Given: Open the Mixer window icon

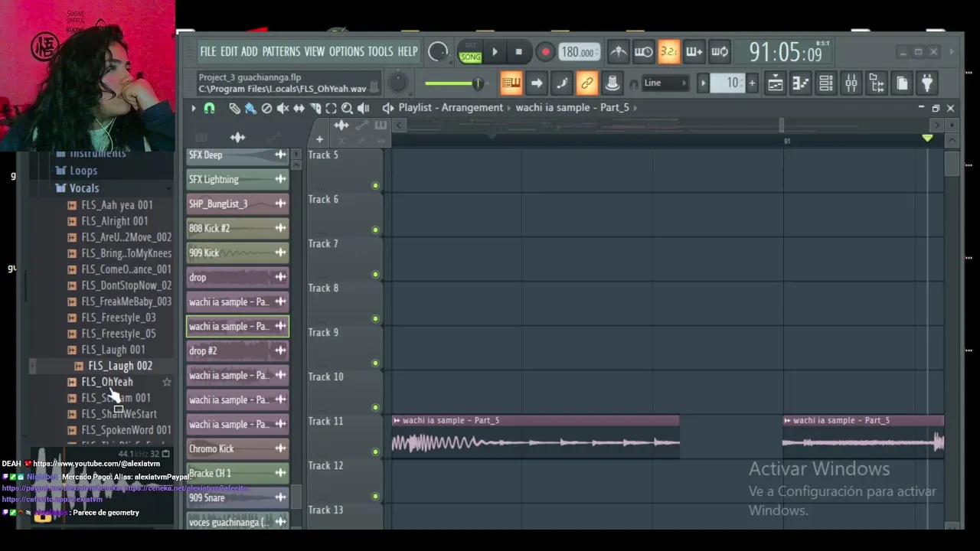Looking at the screenshot, I should (851, 83).
